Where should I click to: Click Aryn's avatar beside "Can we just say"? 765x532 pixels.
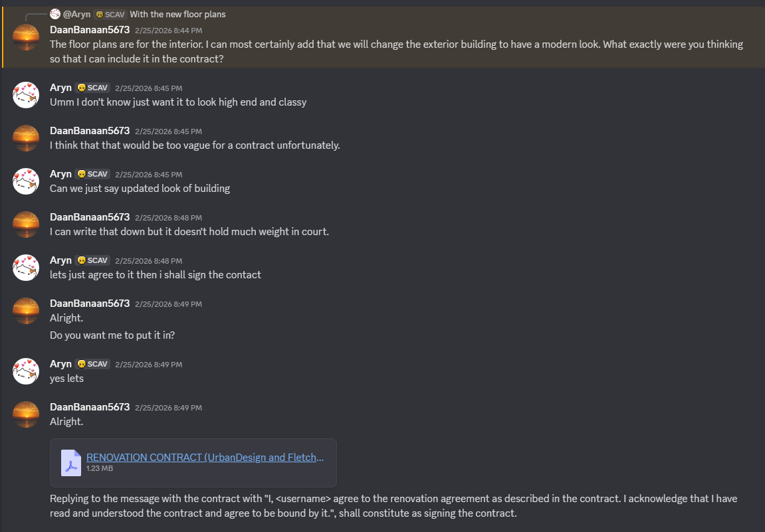[x=26, y=181]
